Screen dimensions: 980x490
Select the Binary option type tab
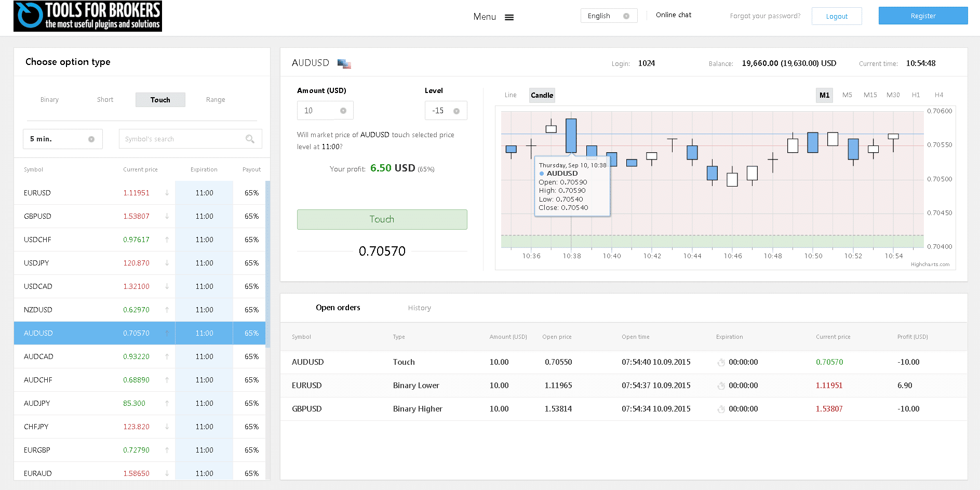[49, 100]
